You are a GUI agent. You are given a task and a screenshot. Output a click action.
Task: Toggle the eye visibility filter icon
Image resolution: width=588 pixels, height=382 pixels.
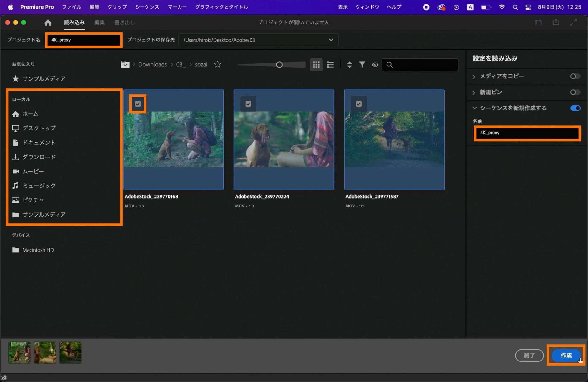tap(375, 65)
